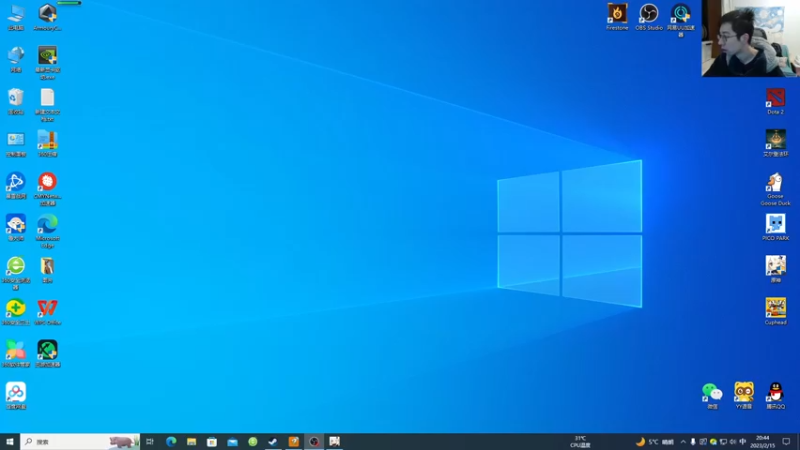Open the 360 Security Guard shortcut

tap(16, 312)
